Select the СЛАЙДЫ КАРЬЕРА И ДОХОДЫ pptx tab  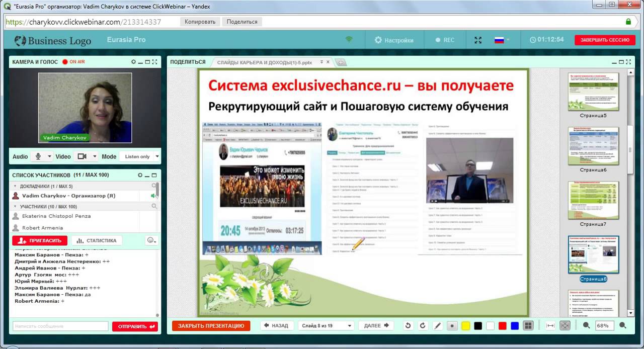point(265,62)
